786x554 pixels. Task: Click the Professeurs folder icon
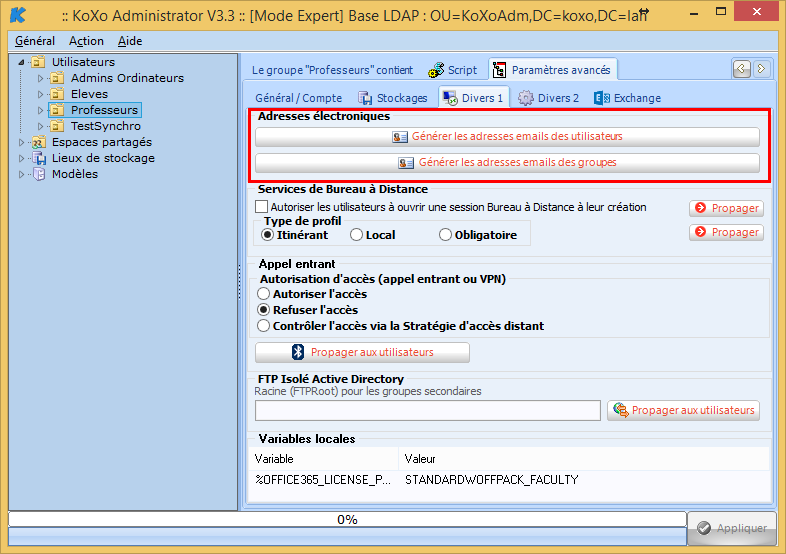coord(57,110)
